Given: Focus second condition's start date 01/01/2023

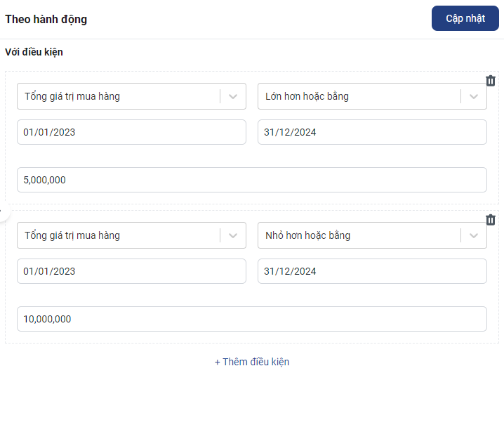Looking at the screenshot, I should tap(131, 271).
